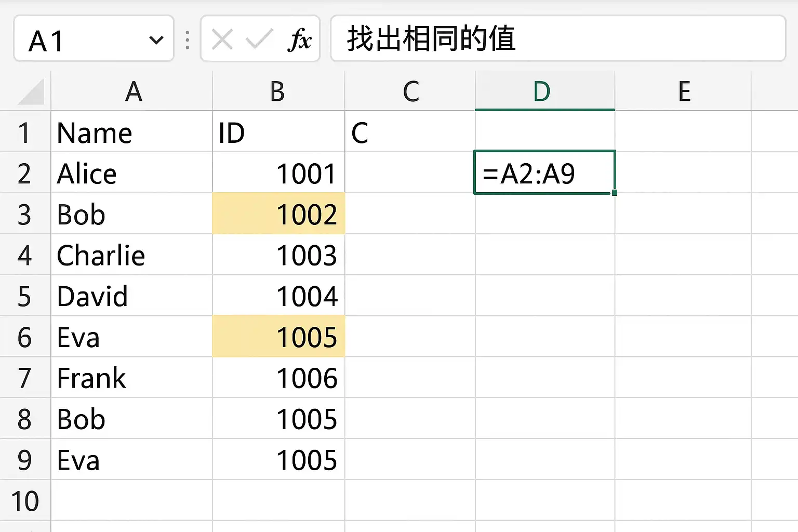
Task: Click the Name header cell in A1
Action: click(131, 132)
